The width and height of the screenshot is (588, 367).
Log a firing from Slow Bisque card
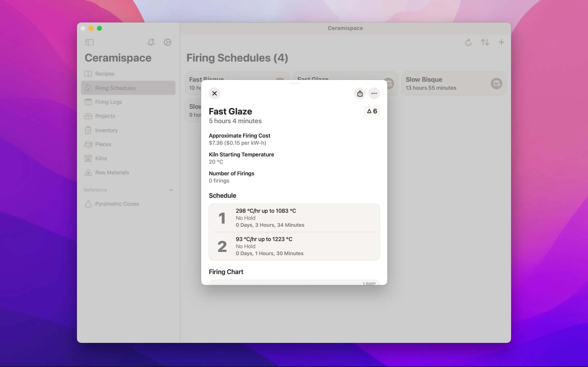click(x=496, y=84)
